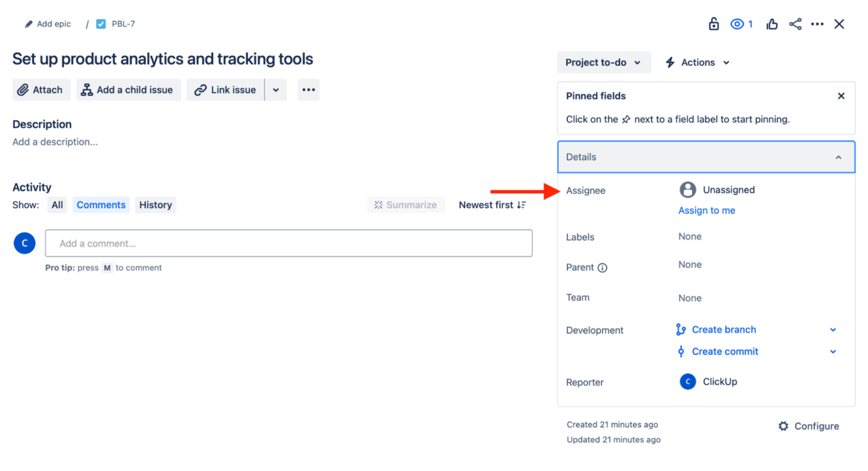Click the Add a child issue button
This screenshot has height=471, width=868.
tap(128, 89)
